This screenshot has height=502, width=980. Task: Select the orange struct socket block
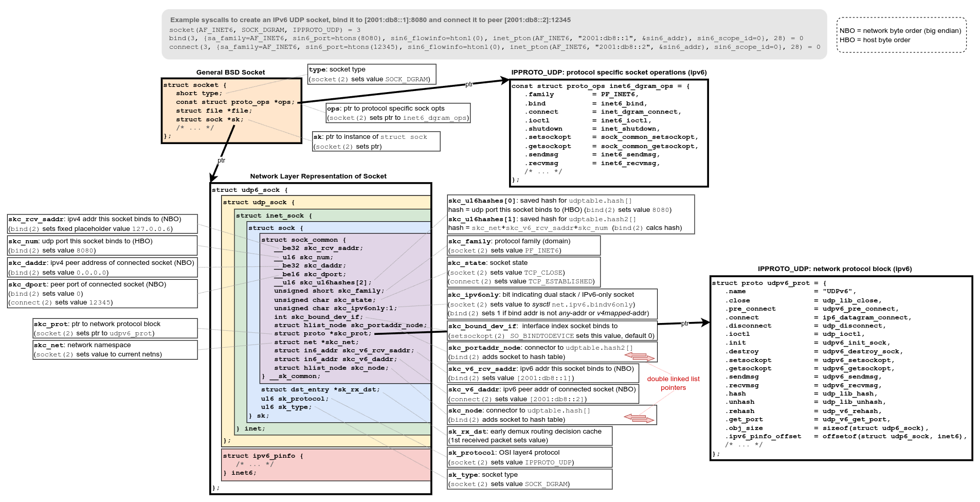pos(231,111)
